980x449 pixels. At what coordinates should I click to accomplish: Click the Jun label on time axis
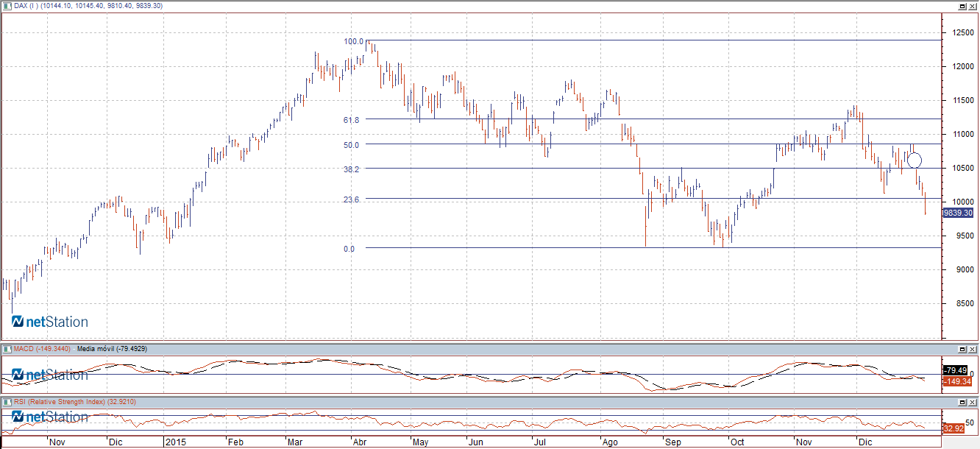(475, 443)
